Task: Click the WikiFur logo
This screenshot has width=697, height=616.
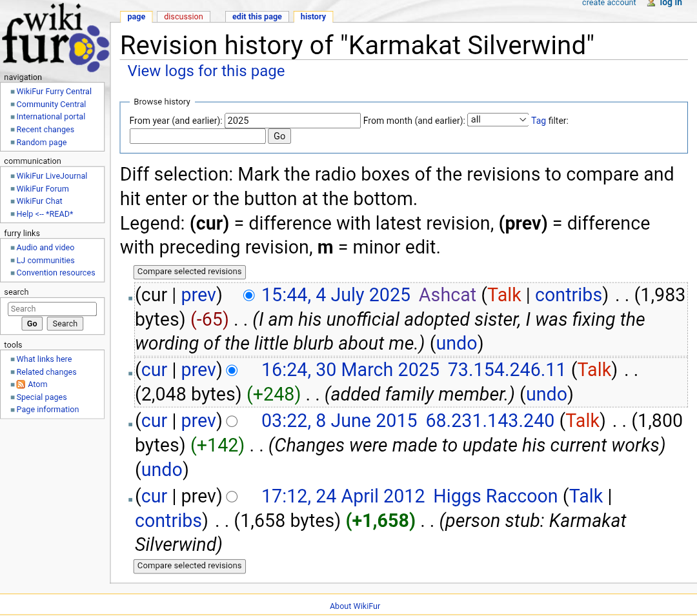Action: click(x=55, y=38)
